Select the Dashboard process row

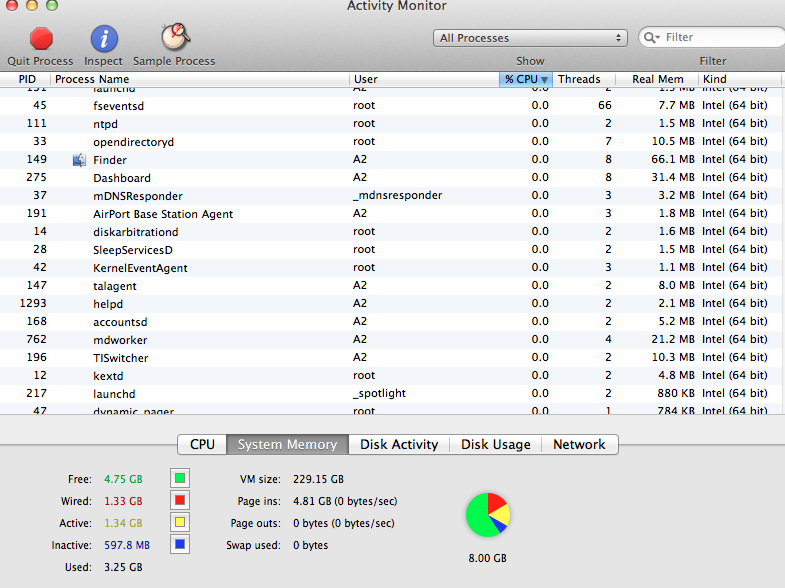392,178
